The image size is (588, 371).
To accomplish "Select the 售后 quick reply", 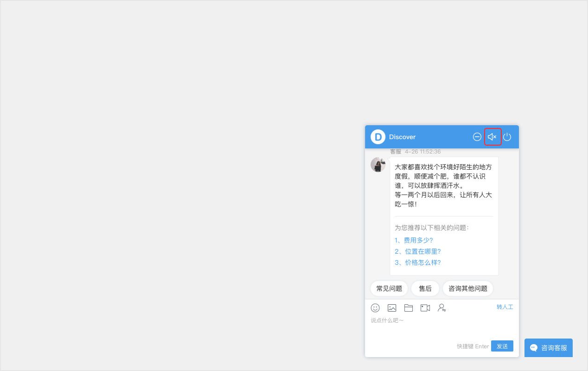I will [x=425, y=288].
